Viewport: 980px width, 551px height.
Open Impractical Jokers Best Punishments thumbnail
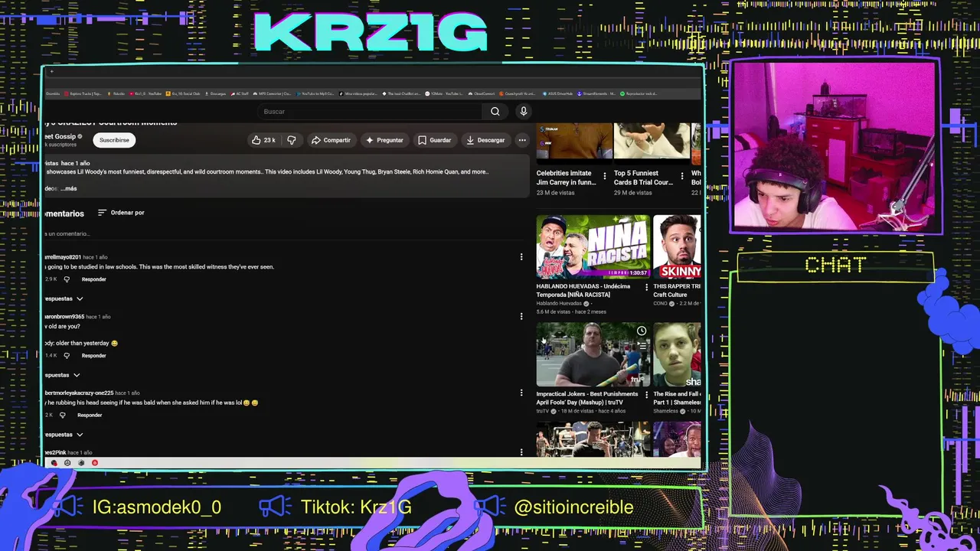click(x=593, y=354)
